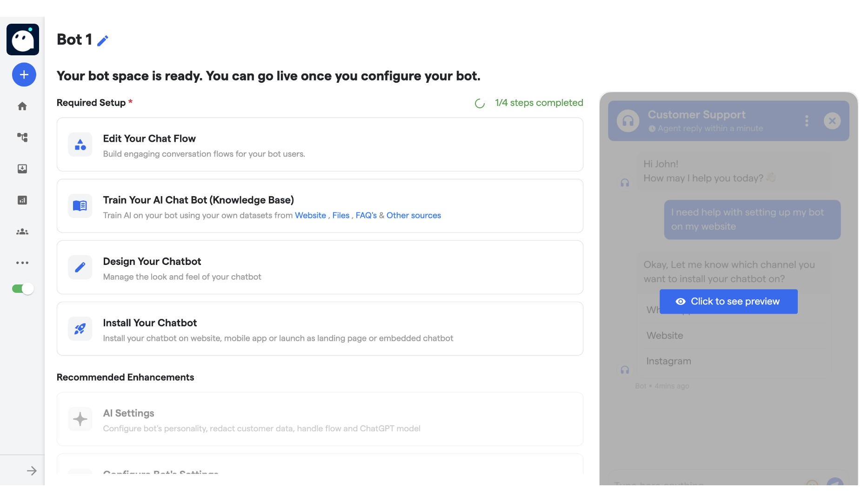Screen dimensions: 868x502
Task: Open the three-dot menu in Customer Support header
Action: 807,121
